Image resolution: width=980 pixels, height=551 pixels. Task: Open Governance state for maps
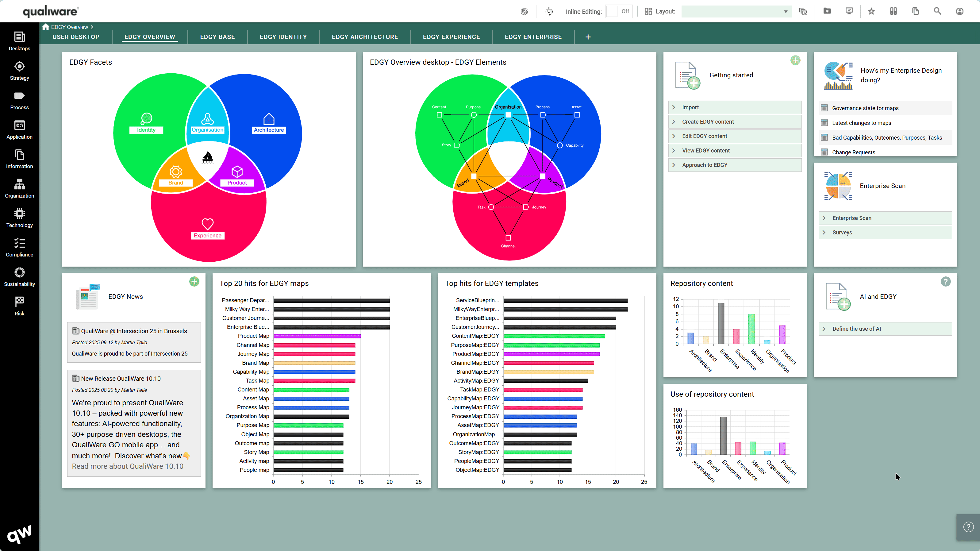(x=865, y=108)
